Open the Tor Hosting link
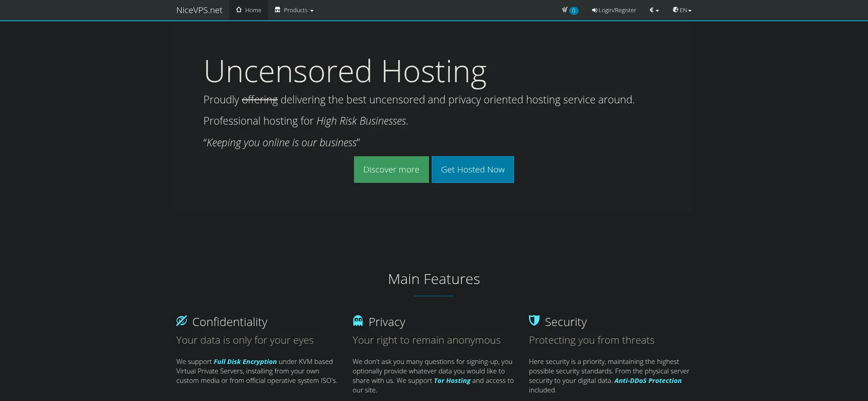868x401 pixels. coord(452,381)
